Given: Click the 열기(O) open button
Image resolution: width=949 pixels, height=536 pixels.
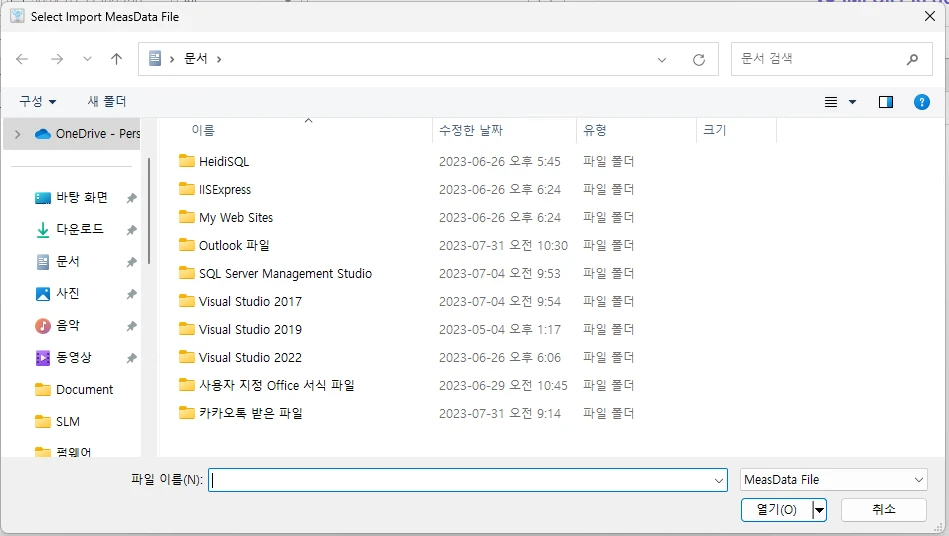Looking at the screenshot, I should (777, 509).
